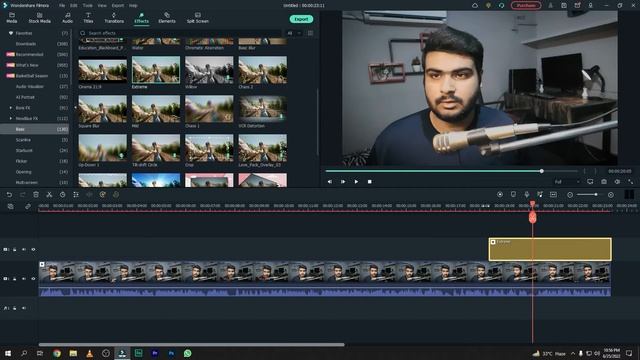Take a snapshot with the camera icon
Screen dimensions: 640x360
[x=604, y=182]
